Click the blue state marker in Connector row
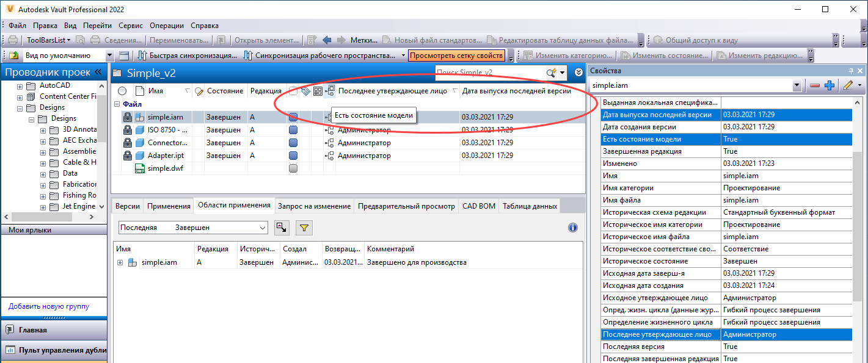The image size is (868, 363). point(293,143)
